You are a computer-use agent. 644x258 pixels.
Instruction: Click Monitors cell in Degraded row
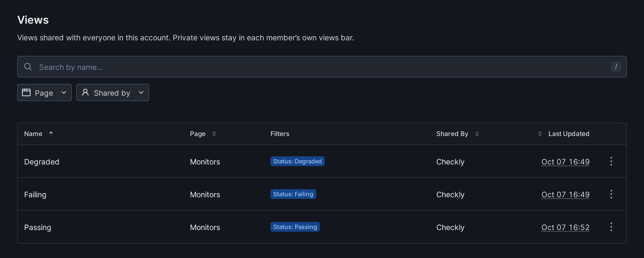205,162
